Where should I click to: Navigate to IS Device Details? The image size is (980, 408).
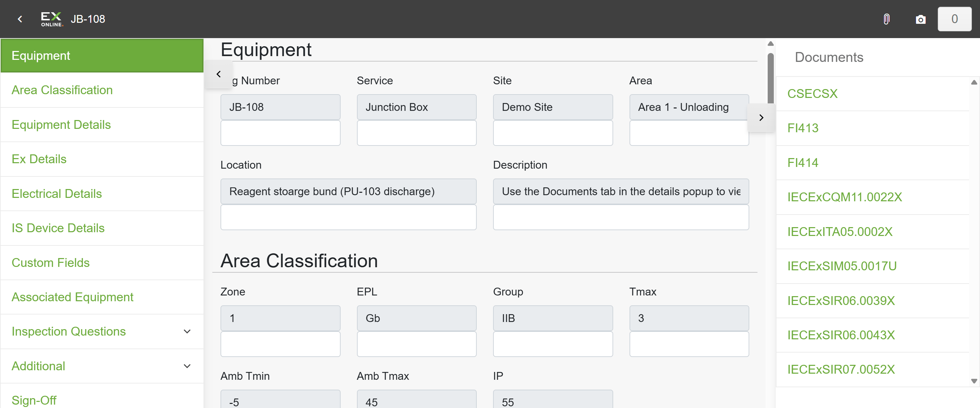tap(102, 228)
